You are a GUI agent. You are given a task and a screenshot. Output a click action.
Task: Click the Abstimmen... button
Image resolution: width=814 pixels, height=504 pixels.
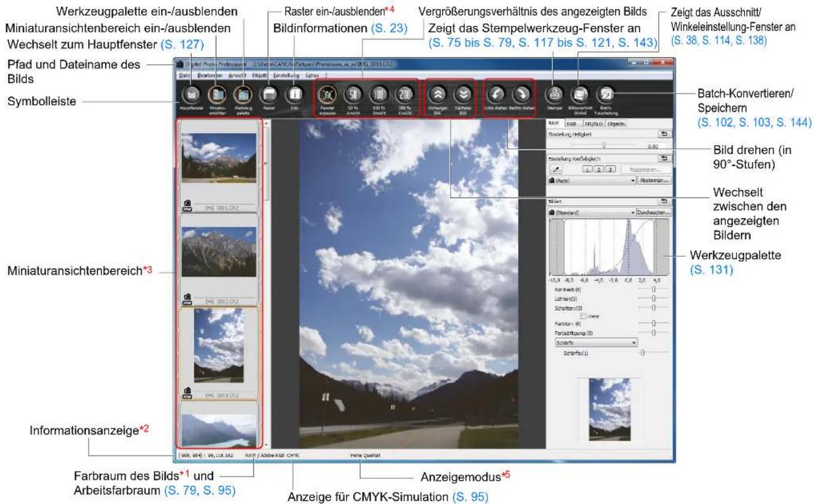click(x=655, y=181)
